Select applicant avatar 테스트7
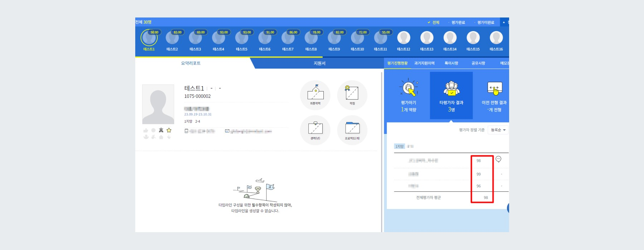The width and height of the screenshot is (644, 250). (288, 38)
